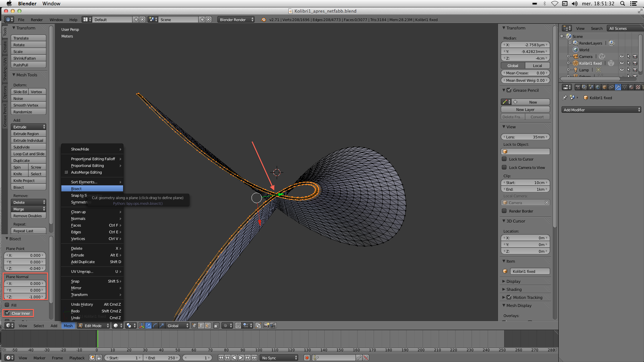Click the auto-keyframe record button
Screen dimensions: 644x362
(x=307, y=358)
